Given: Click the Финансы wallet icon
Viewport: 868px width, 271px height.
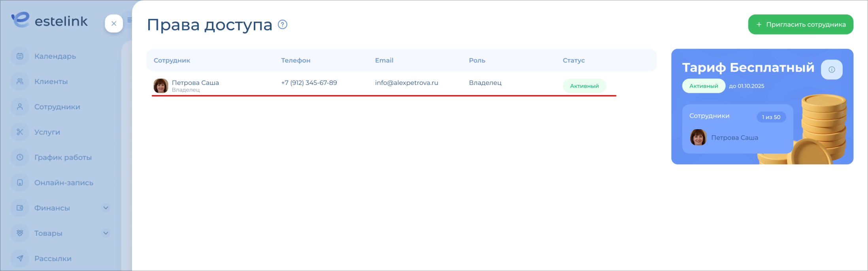Looking at the screenshot, I should coord(20,208).
